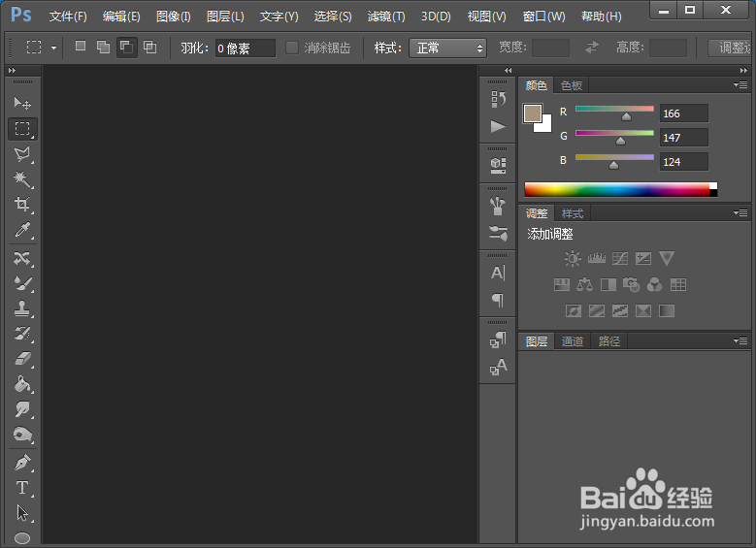Toggle the 消除锯齿 anti-alias checkbox
The width and height of the screenshot is (756, 548).
(x=292, y=48)
